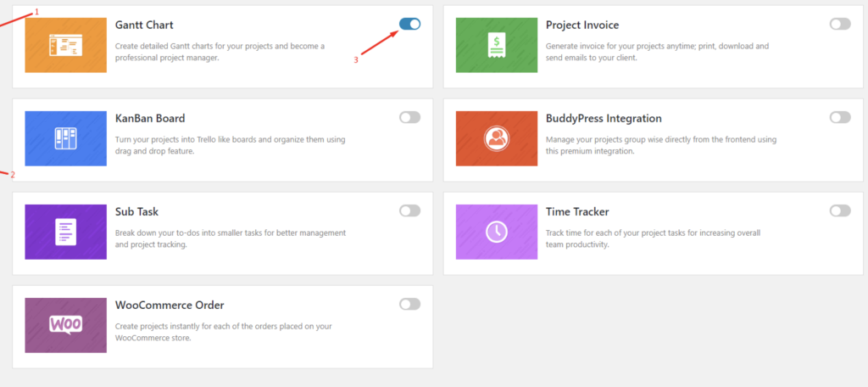This screenshot has width=868, height=387.
Task: Click the green Project Invoice receipt icon
Action: tap(497, 45)
